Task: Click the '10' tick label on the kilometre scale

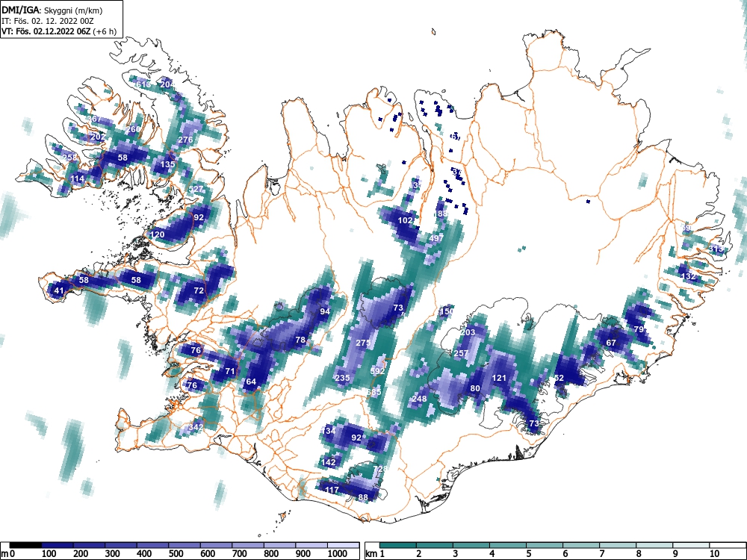Action: tap(714, 554)
